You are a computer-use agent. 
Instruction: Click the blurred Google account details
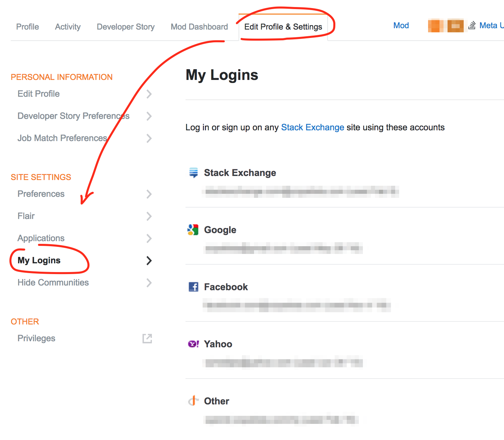point(283,248)
